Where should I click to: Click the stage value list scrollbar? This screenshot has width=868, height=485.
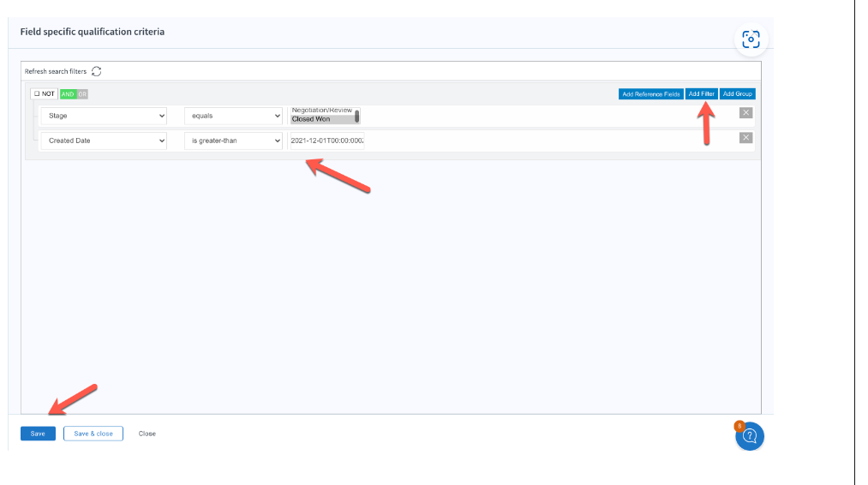pos(357,116)
